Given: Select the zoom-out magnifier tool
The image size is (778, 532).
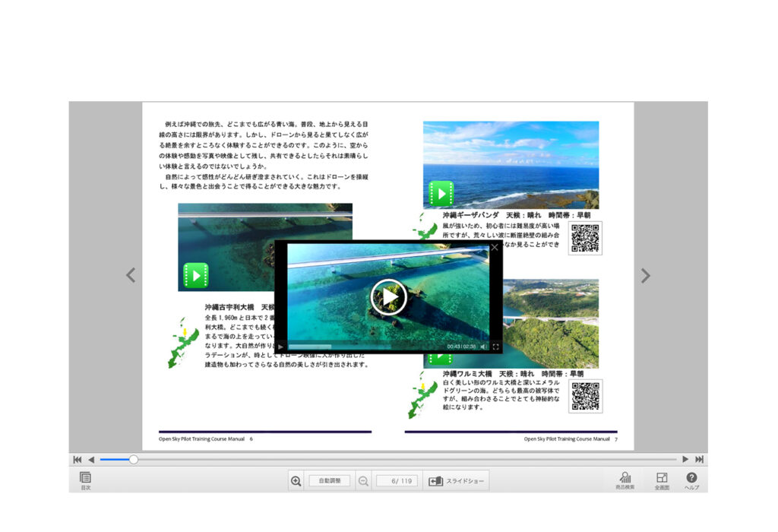Looking at the screenshot, I should pos(363,482).
